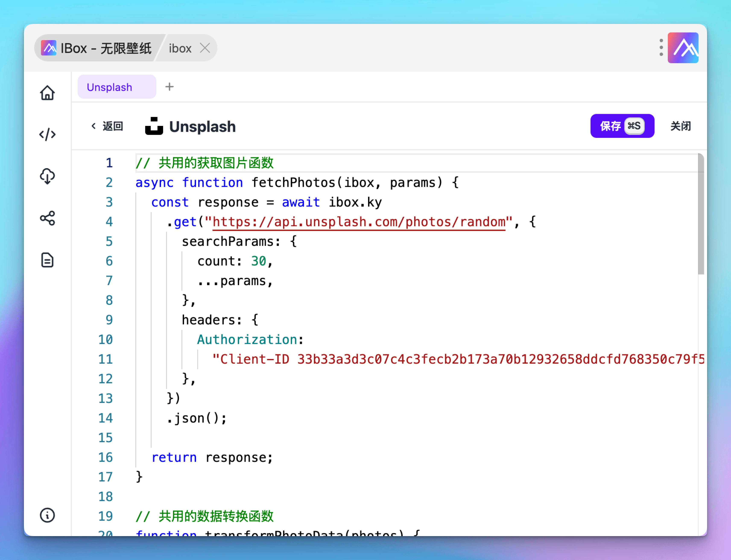This screenshot has height=560, width=731.
Task: Open the three-dot more menu
Action: click(661, 47)
